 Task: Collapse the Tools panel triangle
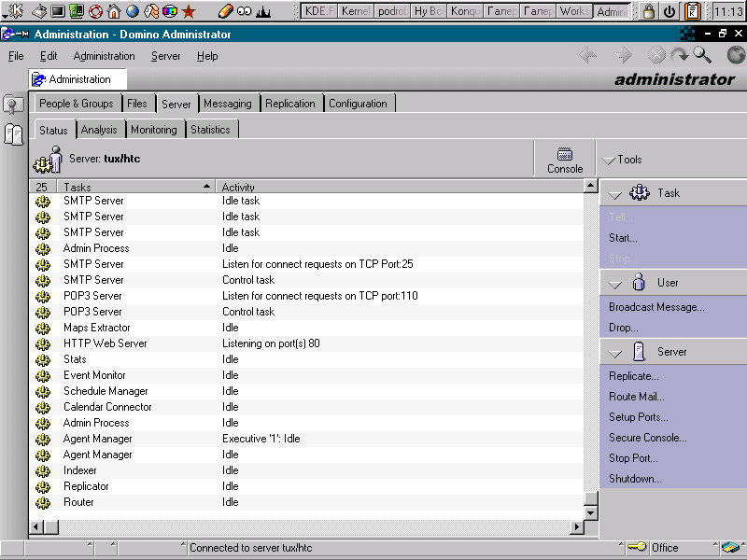click(x=609, y=161)
